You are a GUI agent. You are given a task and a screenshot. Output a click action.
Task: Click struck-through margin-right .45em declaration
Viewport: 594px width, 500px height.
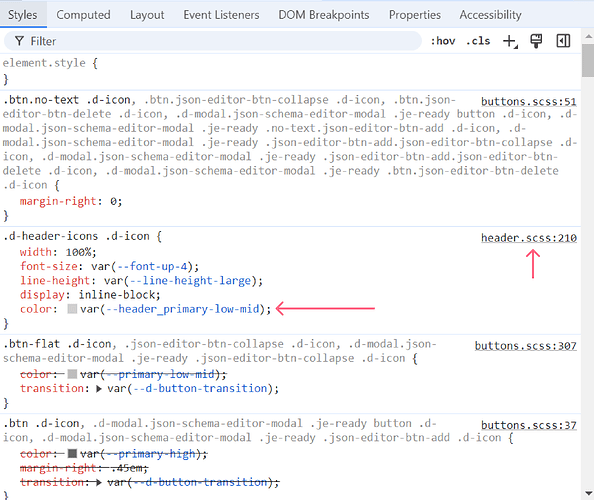(84, 468)
